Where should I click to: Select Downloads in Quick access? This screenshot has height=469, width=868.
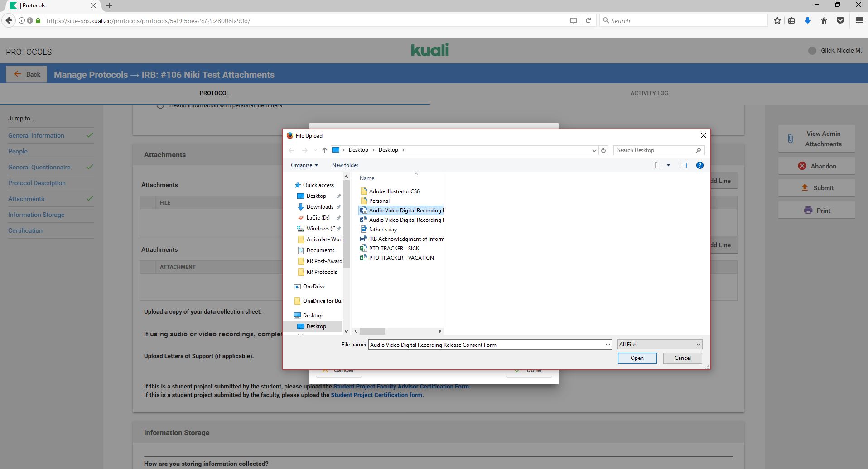click(x=319, y=207)
